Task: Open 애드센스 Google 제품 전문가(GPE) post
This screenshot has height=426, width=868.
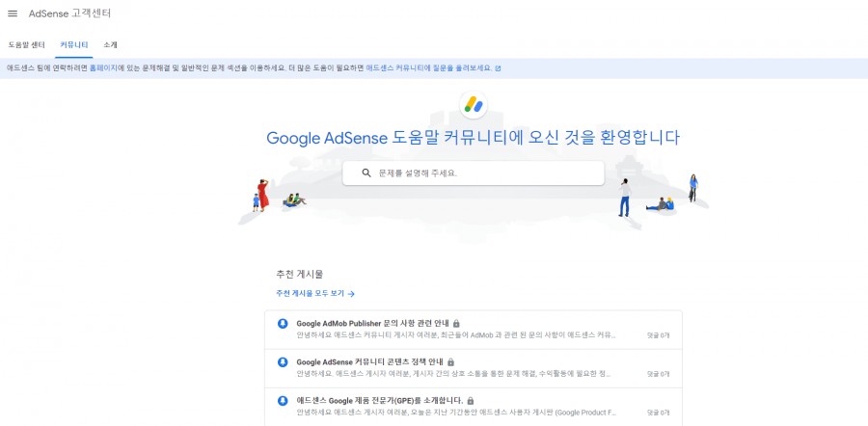Action: pyautogui.click(x=380, y=400)
